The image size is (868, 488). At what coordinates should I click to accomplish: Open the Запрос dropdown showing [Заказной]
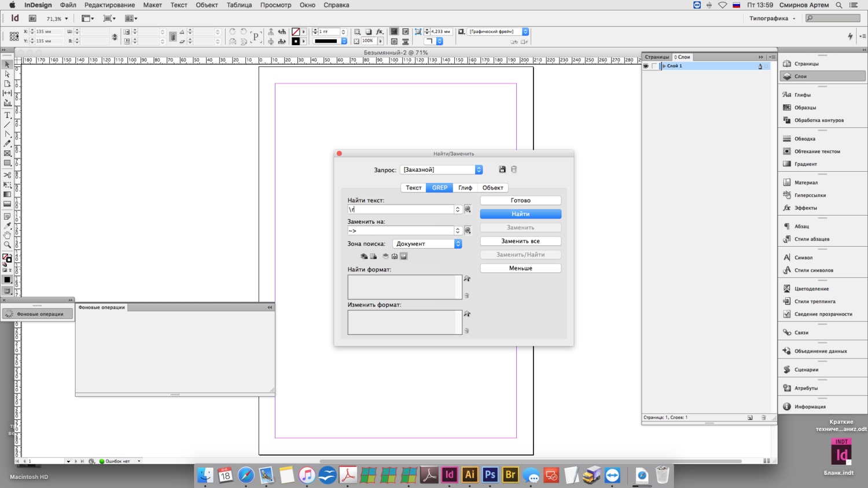[x=441, y=169]
